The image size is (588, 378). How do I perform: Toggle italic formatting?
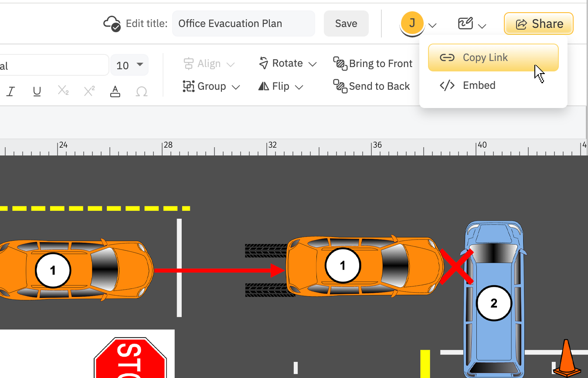coord(10,91)
